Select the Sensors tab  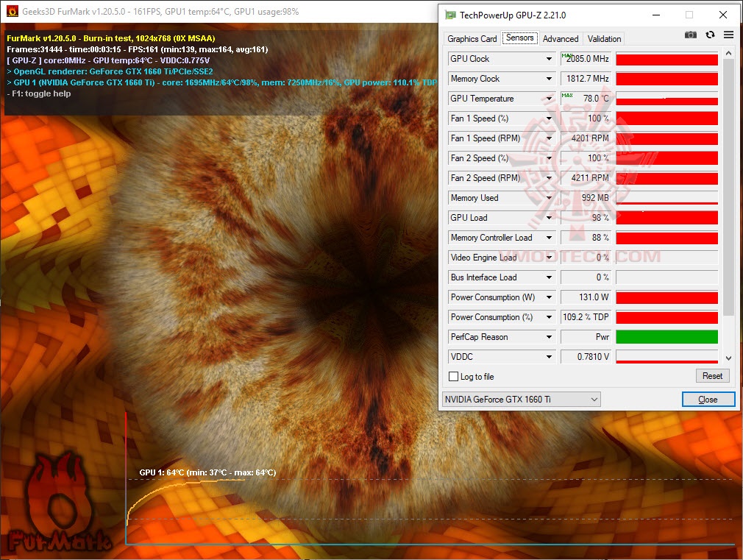[x=520, y=38]
